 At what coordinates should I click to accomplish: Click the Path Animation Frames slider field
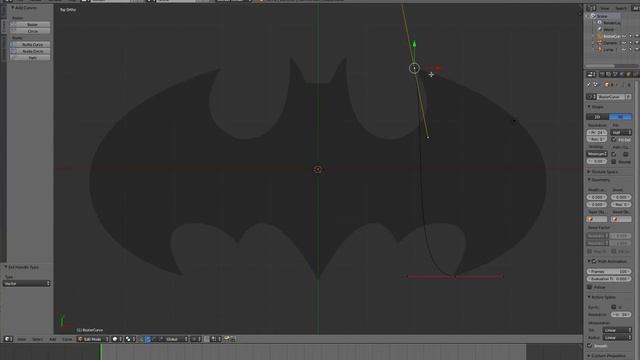(x=609, y=271)
